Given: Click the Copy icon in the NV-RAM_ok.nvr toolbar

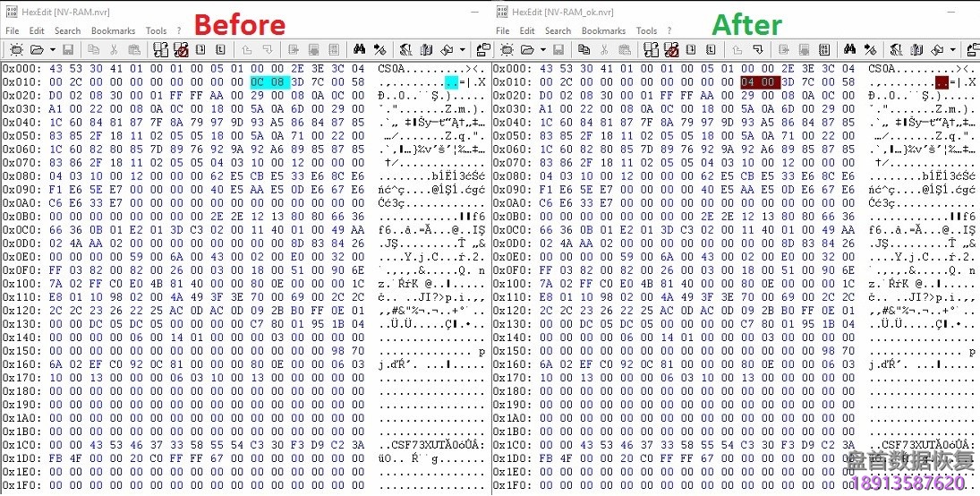Looking at the screenshot, I should (584, 50).
